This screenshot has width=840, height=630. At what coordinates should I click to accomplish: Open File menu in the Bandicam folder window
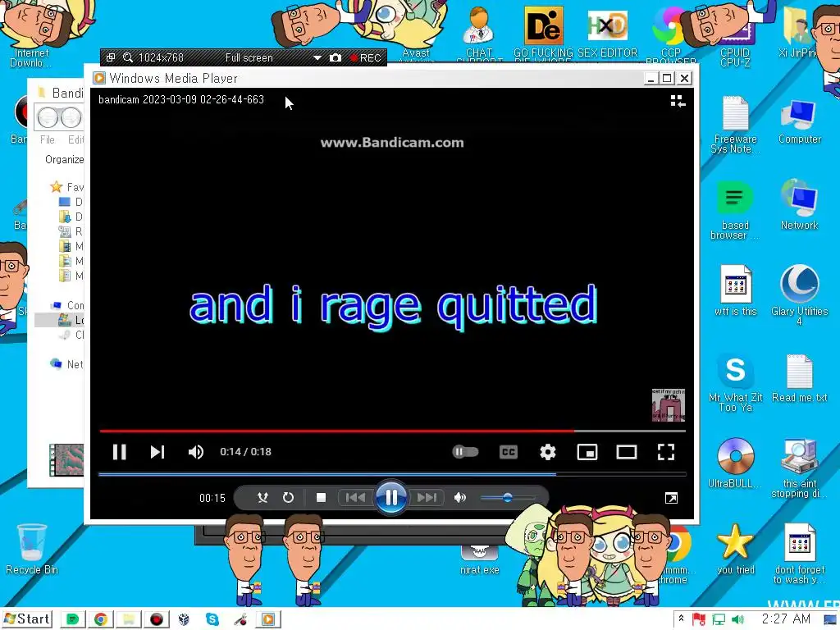point(47,139)
